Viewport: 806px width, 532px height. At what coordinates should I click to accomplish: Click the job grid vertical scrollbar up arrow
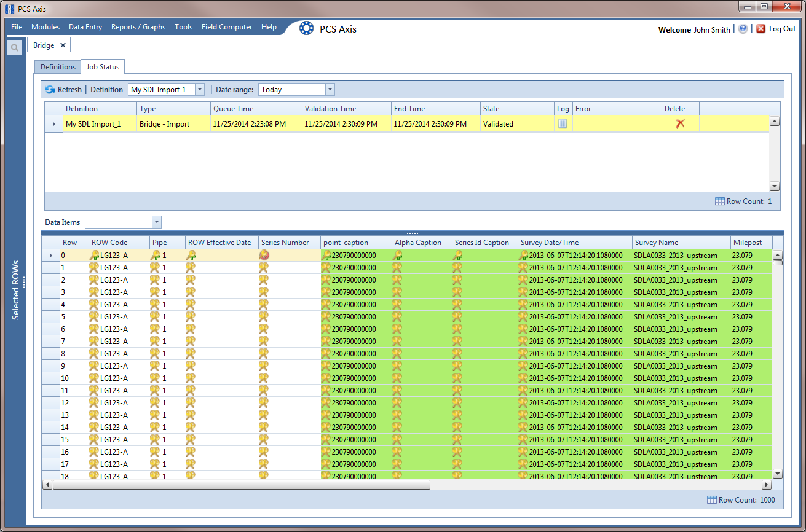tap(775, 121)
